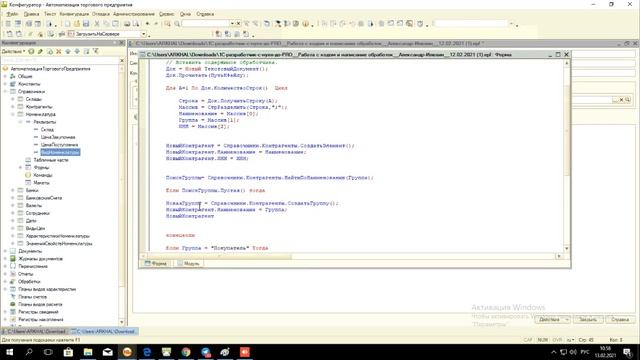Collapse the Справочники tree node
Viewport: 640px width, 360px height.
(x=5, y=91)
